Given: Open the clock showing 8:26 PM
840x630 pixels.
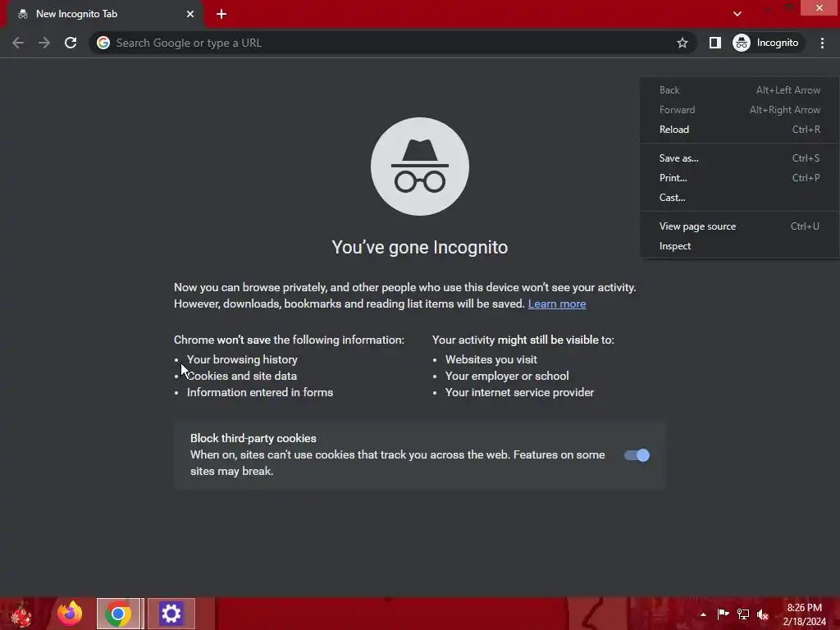Looking at the screenshot, I should pyautogui.click(x=804, y=614).
